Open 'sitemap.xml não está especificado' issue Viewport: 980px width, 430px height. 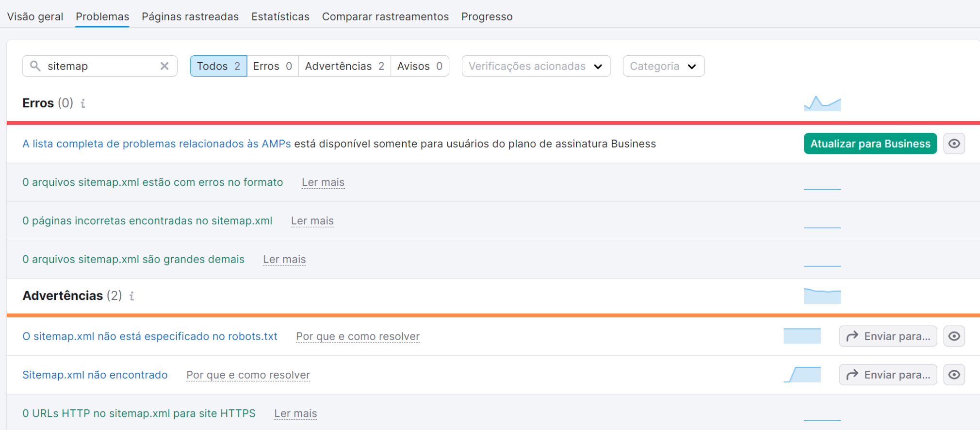[150, 336]
